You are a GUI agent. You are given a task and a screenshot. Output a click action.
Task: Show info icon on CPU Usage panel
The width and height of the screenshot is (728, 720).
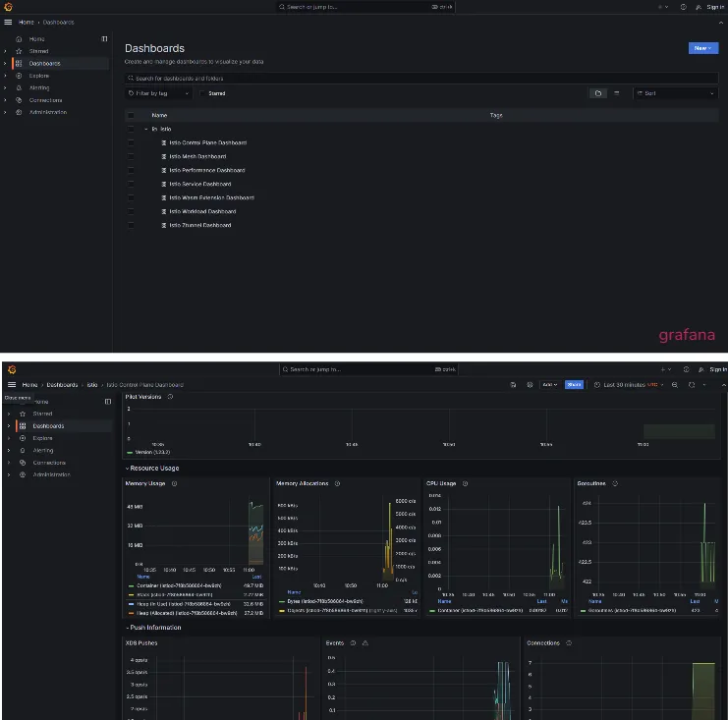click(466, 483)
